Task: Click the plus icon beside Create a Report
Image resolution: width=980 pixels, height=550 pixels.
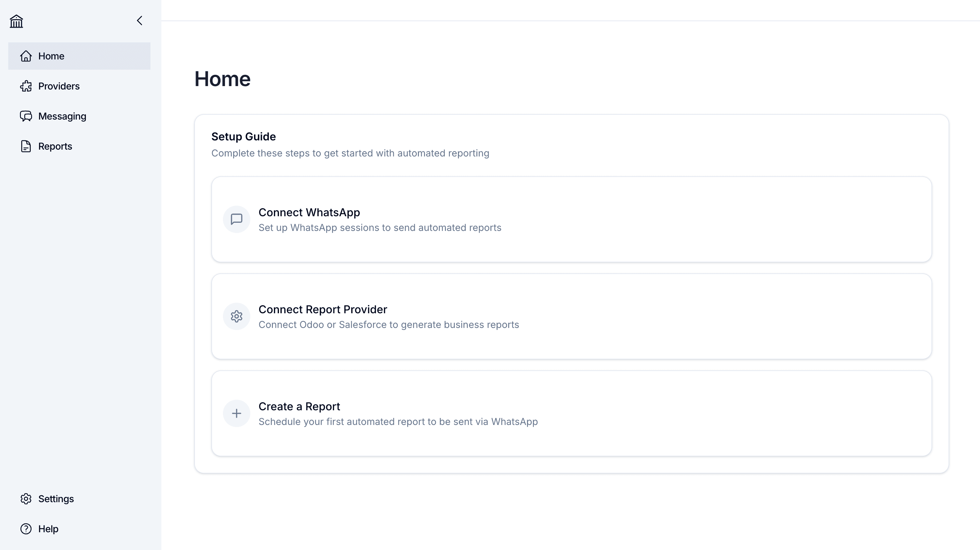Action: point(236,413)
